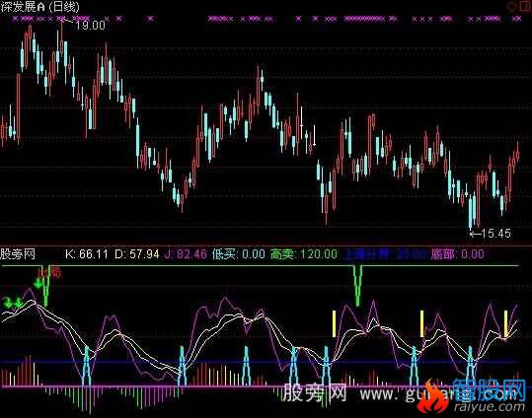The image size is (532, 418).
Task: Click the 底部: 0.00 indicator value
Action: coord(457,254)
